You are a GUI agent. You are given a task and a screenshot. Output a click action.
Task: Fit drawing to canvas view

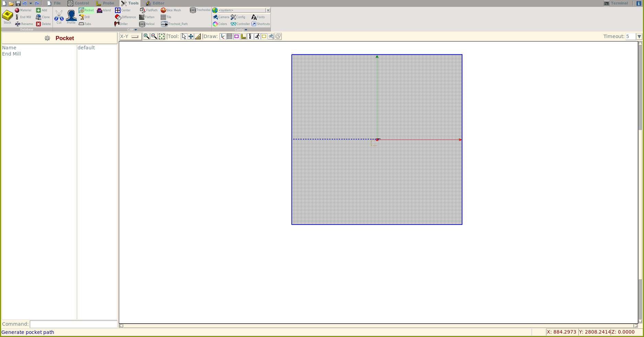(x=162, y=36)
